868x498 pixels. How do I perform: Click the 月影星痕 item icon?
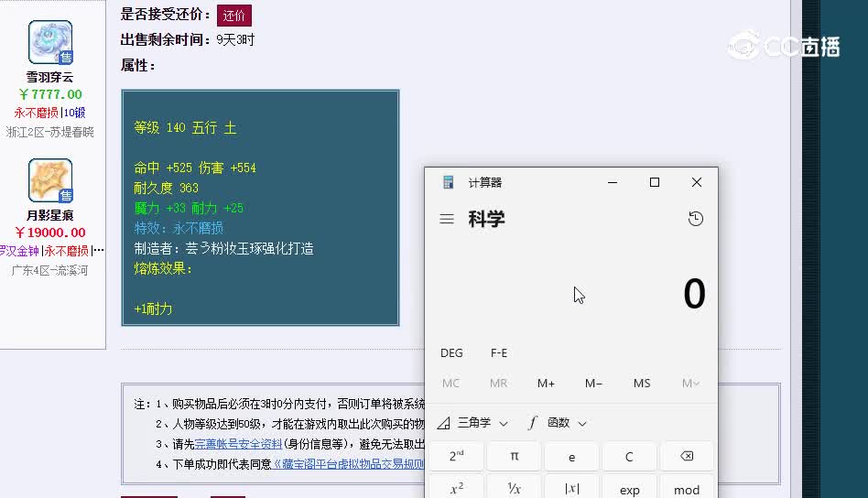pyautogui.click(x=49, y=180)
